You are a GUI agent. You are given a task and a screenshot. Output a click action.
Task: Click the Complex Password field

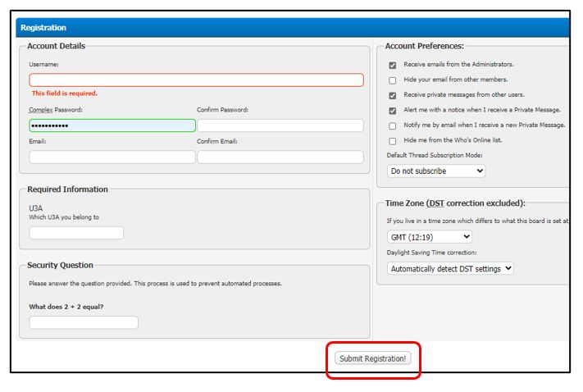coord(112,125)
